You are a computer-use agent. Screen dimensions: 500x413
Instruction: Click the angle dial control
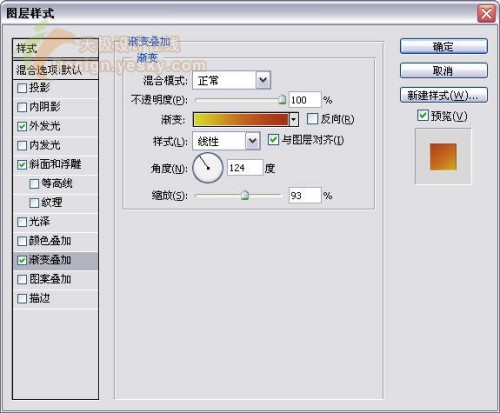pyautogui.click(x=208, y=168)
